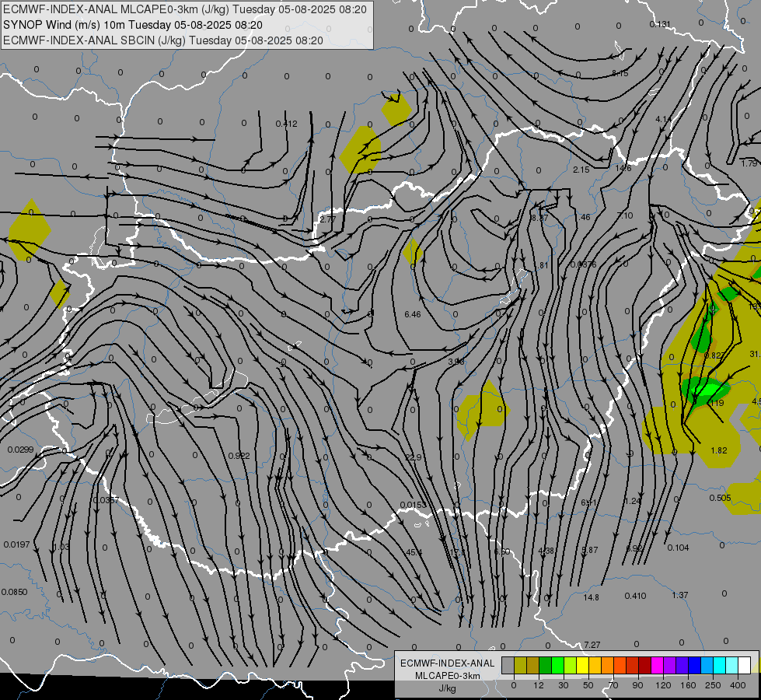Click the legend tick label 70
This screenshot has width=761, height=700.
(x=613, y=685)
